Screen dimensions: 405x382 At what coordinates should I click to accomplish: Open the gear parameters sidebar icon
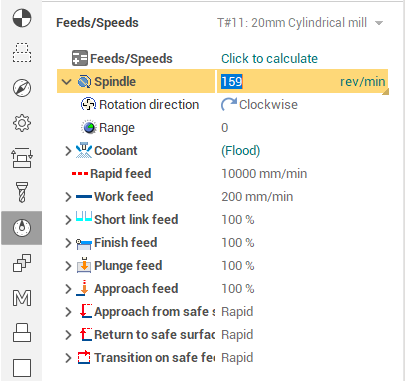(22, 123)
